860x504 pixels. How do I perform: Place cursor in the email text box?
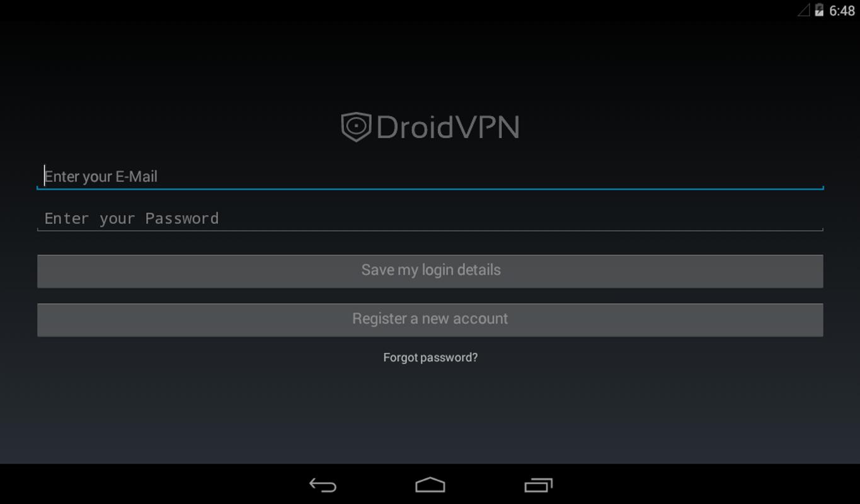pos(430,176)
